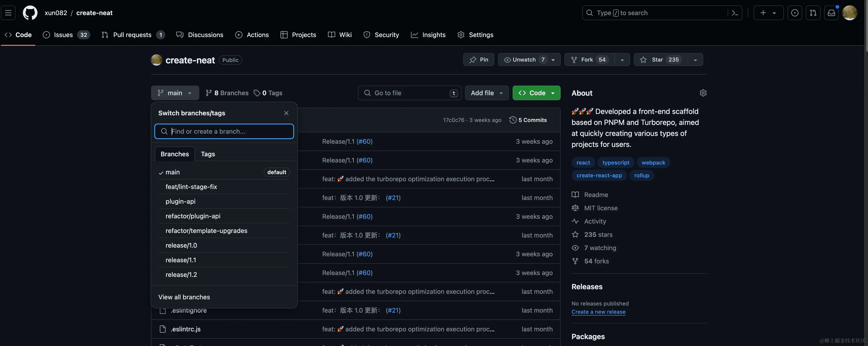Pin the create-neat repository

pos(478,60)
